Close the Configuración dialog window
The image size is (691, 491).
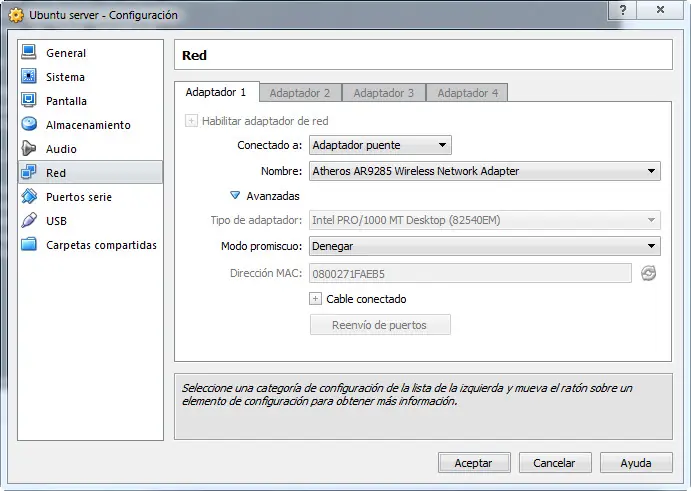coord(660,10)
